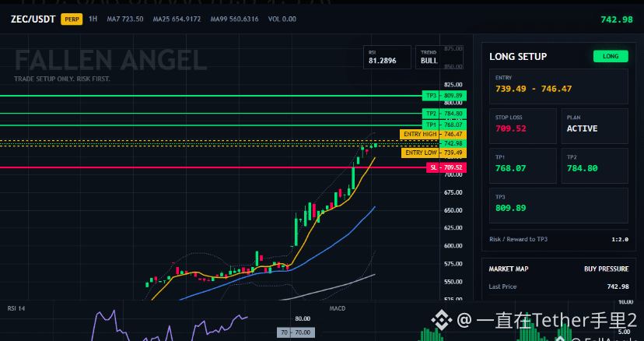
Task: Click the RSI 14 panel label
Action: (16, 308)
